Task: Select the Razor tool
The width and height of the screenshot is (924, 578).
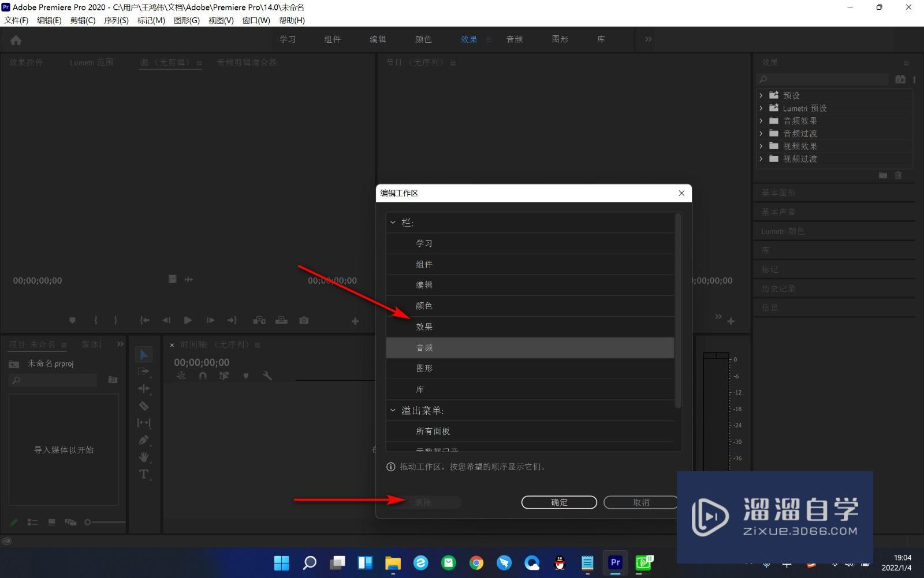Action: click(x=144, y=406)
